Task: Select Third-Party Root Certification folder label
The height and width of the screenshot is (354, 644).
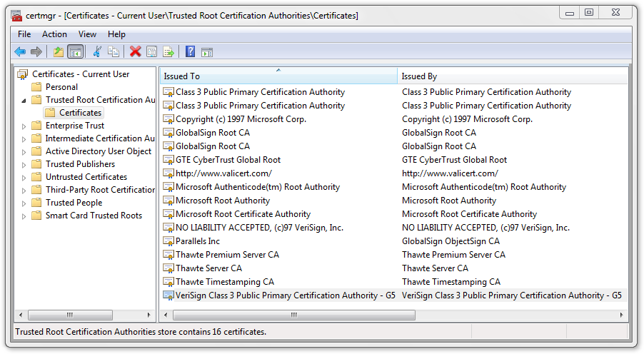Action: 100,190
